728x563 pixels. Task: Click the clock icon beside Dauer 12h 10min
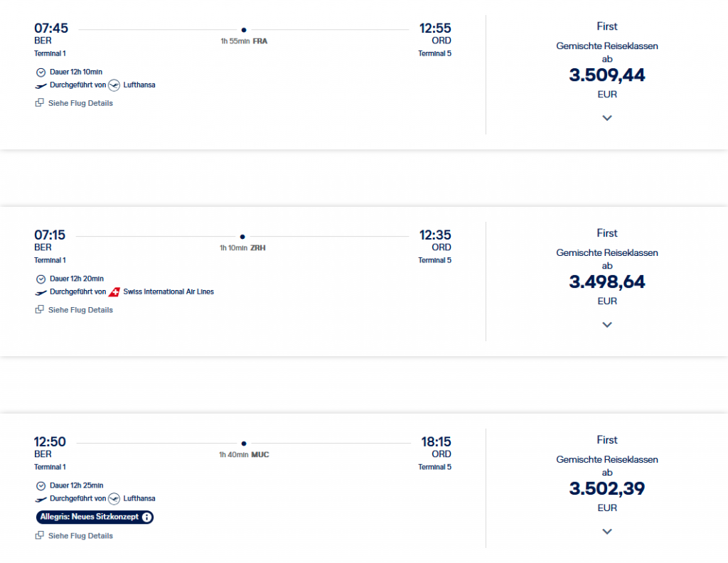41,72
